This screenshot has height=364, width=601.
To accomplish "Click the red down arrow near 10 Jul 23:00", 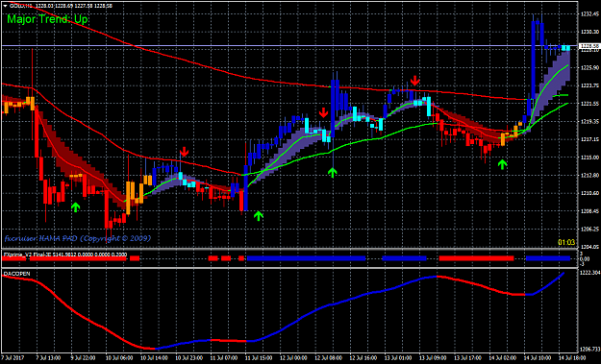I will tap(185, 152).
